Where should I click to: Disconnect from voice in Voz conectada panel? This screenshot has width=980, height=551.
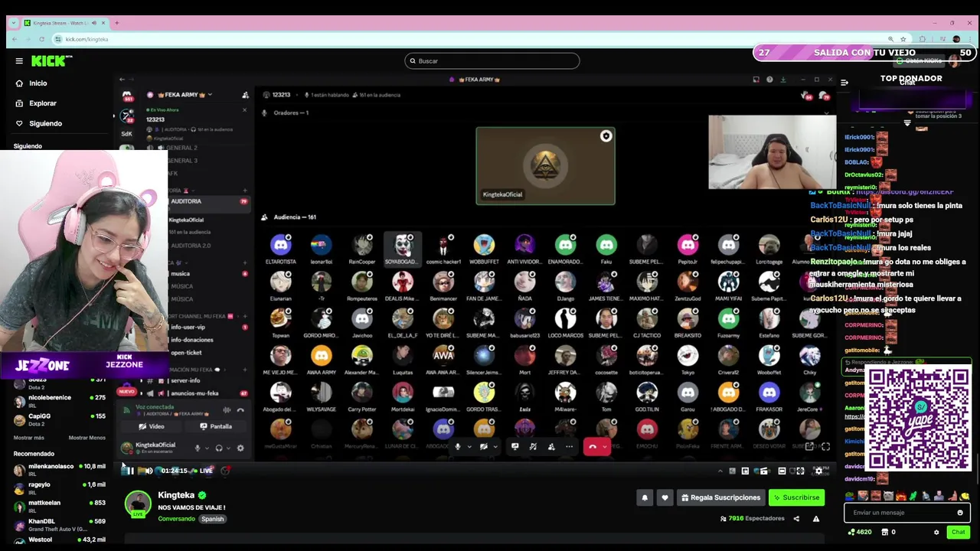click(x=240, y=410)
